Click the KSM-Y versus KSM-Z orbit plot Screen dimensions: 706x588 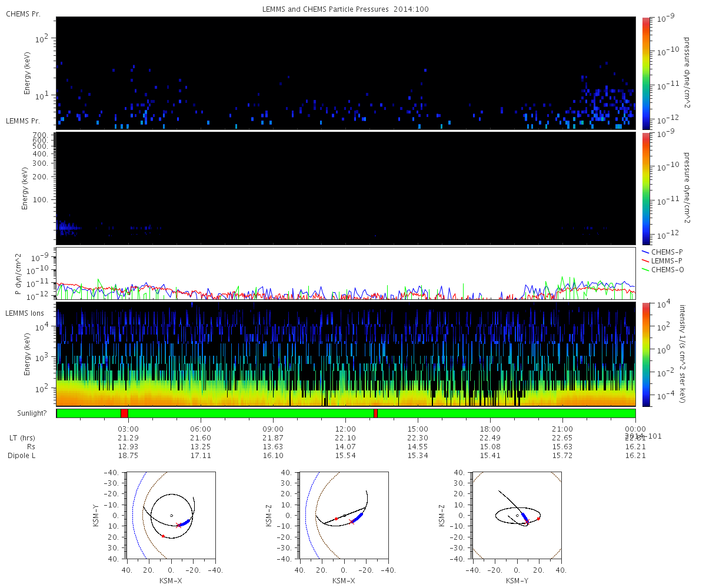click(517, 515)
